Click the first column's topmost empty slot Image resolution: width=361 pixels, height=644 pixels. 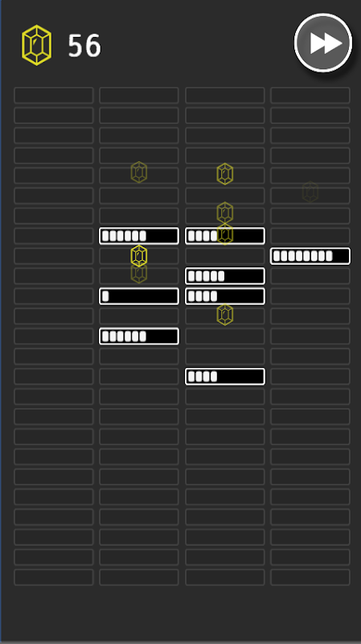pyautogui.click(x=54, y=95)
